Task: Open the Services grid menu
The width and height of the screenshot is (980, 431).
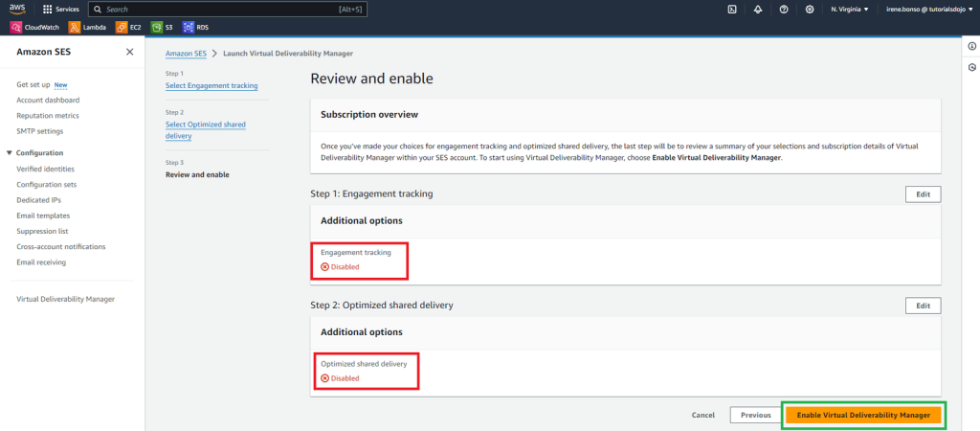Action: [x=60, y=10]
